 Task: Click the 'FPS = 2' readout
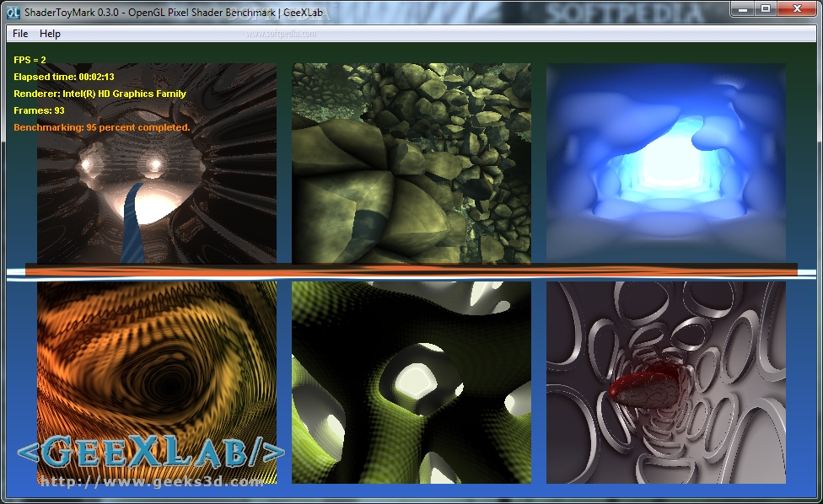(x=30, y=60)
